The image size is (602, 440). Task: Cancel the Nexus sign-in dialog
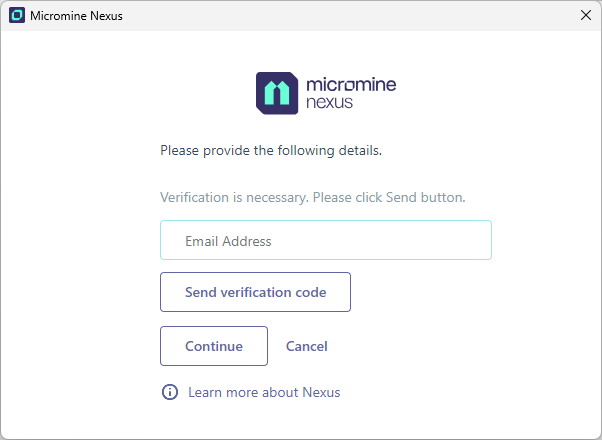point(307,346)
